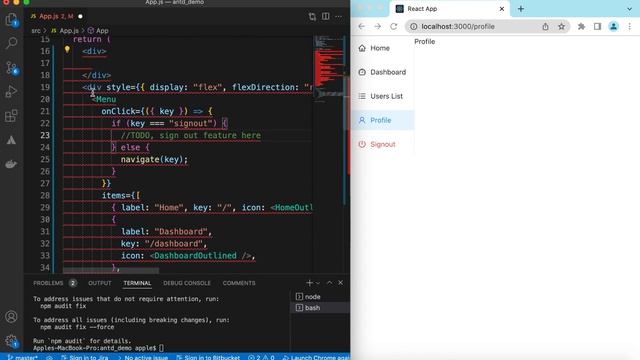Open the Docker whale icon in activity bar
The image size is (640, 360).
11,164
